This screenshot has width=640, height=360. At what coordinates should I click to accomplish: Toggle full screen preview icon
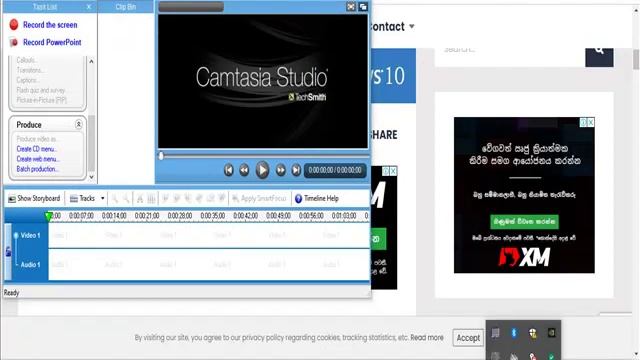click(x=351, y=7)
